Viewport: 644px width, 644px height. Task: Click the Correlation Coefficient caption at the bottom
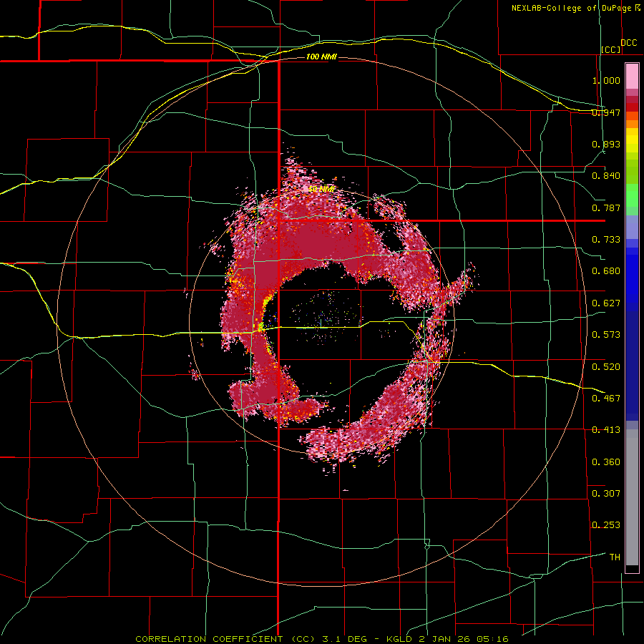coord(322,639)
